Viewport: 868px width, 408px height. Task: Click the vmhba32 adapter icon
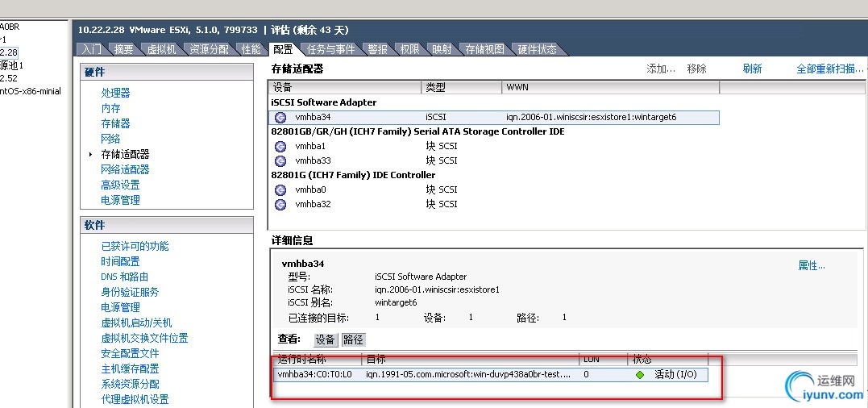coord(280,204)
